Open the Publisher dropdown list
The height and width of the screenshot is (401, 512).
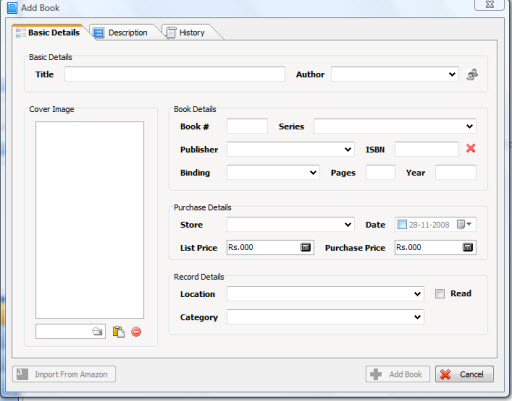[348, 149]
